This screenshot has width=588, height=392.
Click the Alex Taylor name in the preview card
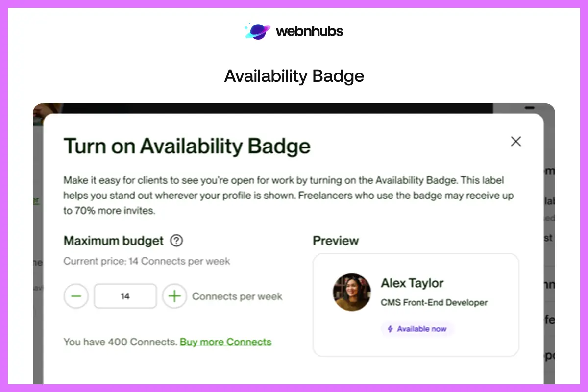(412, 283)
